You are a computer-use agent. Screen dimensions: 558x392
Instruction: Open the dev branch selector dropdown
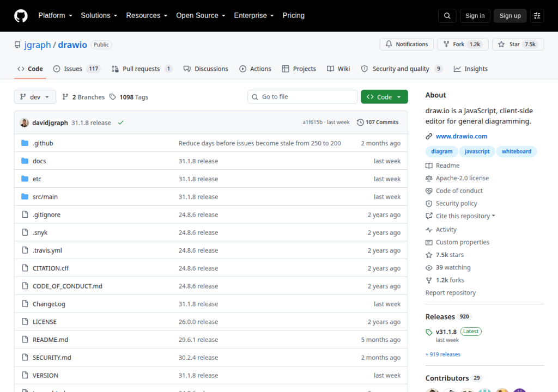tap(35, 97)
